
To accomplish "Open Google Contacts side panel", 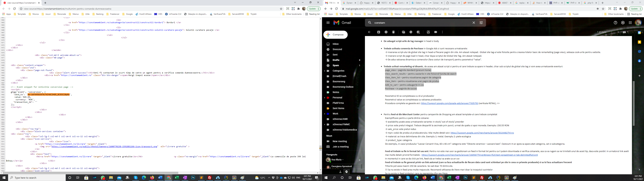I will tap(639, 61).
